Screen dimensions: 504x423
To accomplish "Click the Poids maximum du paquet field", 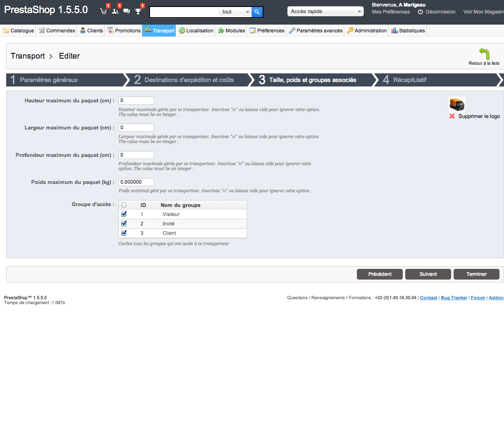I will 136,182.
